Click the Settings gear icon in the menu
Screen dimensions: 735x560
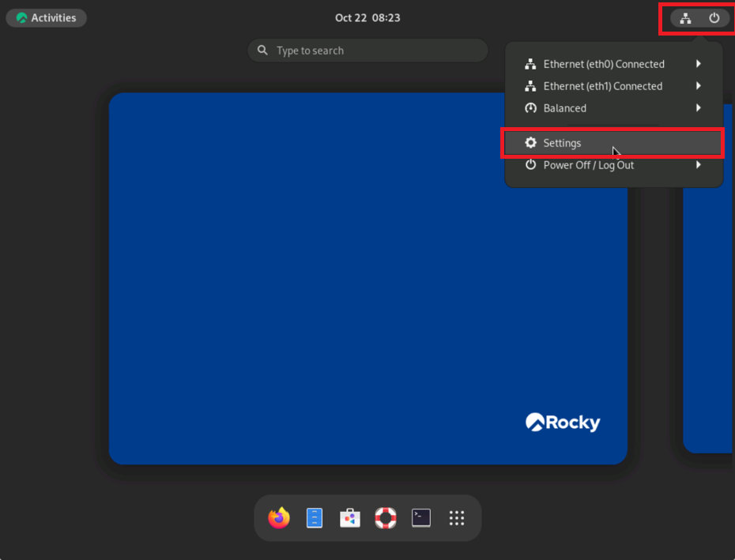tap(530, 142)
